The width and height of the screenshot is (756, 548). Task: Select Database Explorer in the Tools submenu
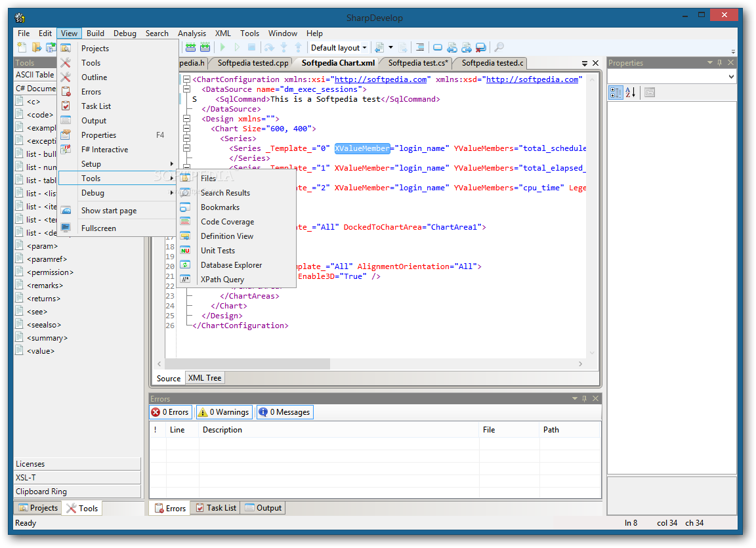click(236, 265)
